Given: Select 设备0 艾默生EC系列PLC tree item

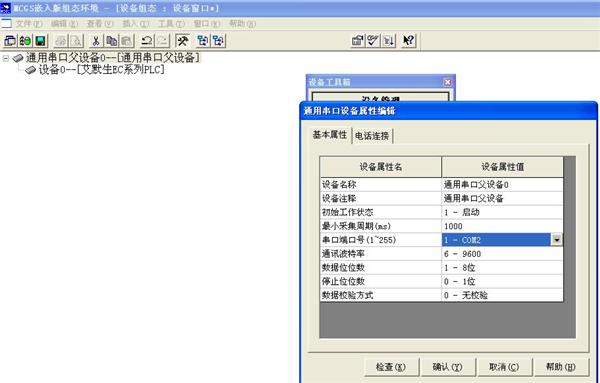Looking at the screenshot, I should coord(101,70).
